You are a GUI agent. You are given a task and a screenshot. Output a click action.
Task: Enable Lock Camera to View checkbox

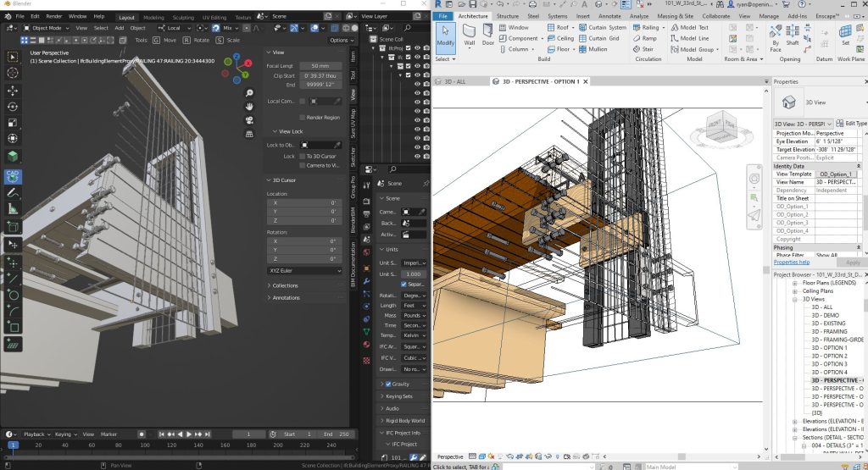pyautogui.click(x=303, y=165)
